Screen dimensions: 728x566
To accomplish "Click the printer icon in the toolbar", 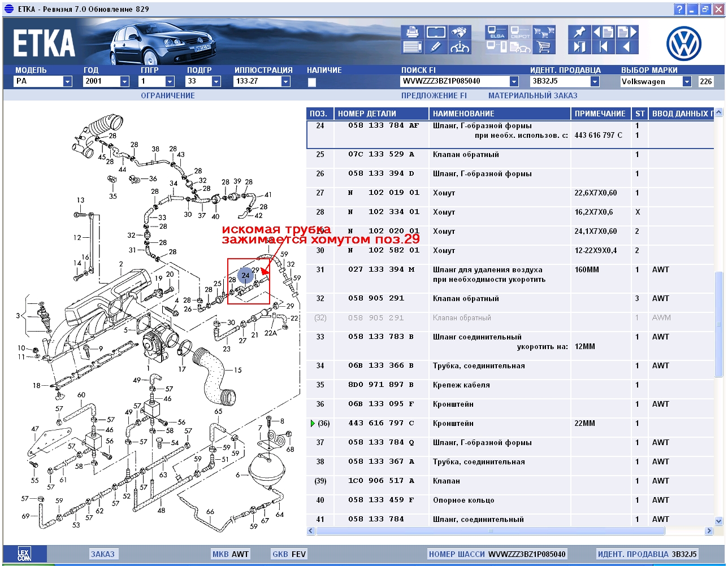I will (413, 32).
